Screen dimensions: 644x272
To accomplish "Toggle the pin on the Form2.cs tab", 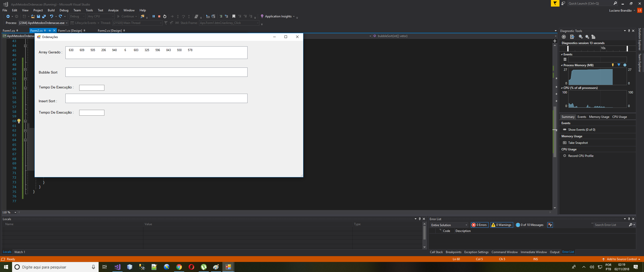I will coord(50,30).
